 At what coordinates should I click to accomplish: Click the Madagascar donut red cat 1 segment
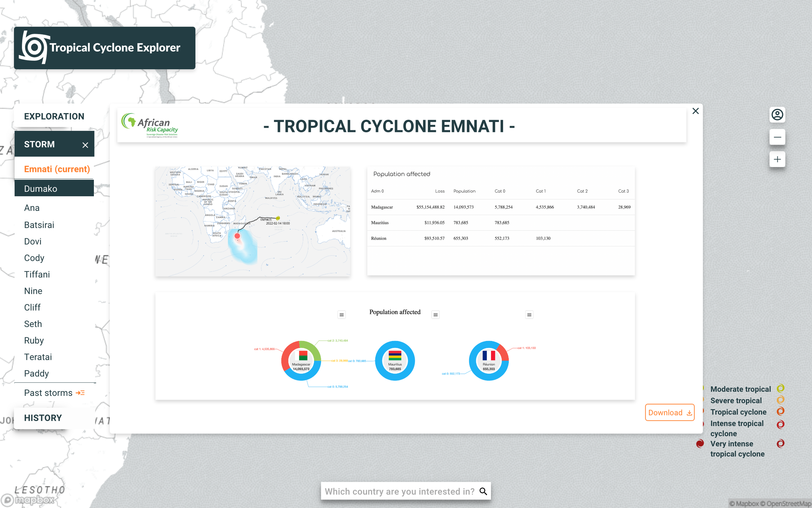click(286, 354)
